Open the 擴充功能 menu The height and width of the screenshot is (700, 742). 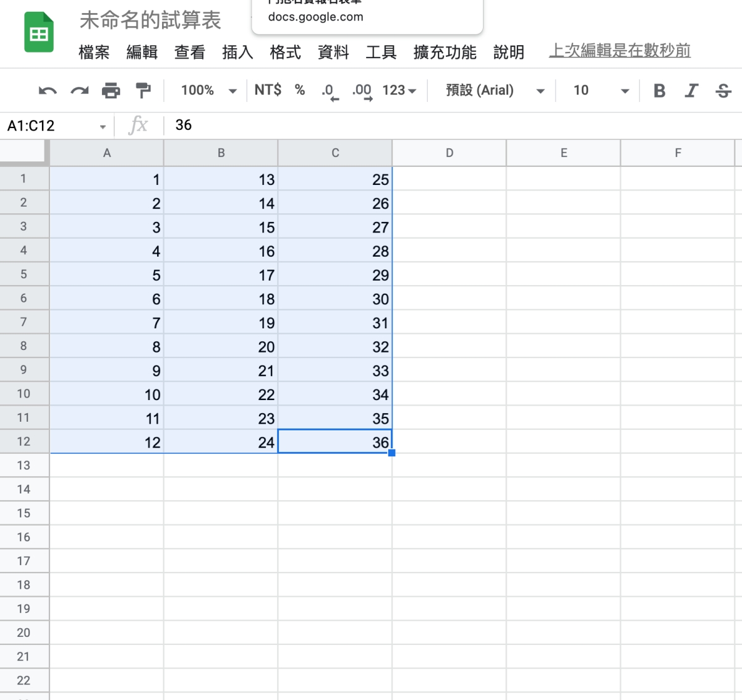tap(445, 52)
